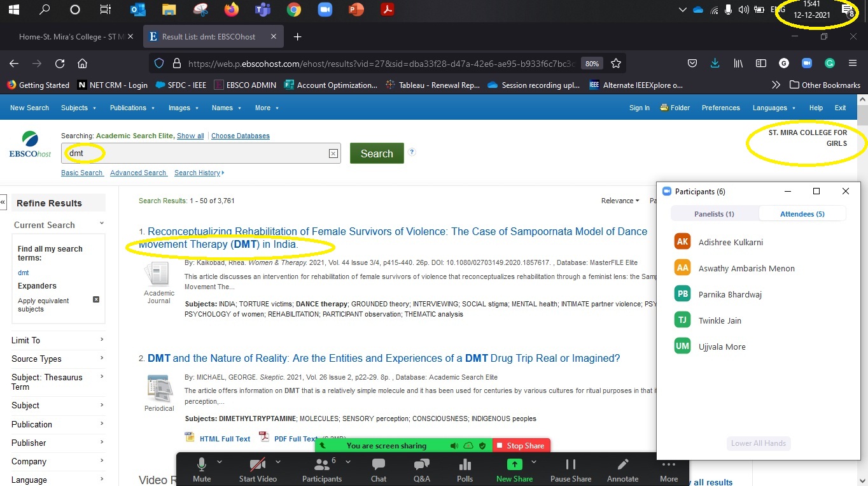This screenshot has height=486, width=868.
Task: Switch to the Attendees (5) tab
Action: pyautogui.click(x=802, y=214)
